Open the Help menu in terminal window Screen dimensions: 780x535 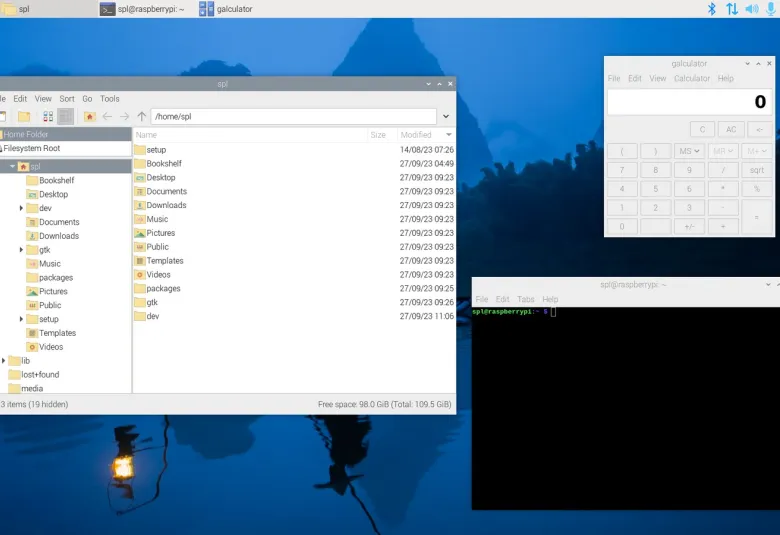(550, 299)
